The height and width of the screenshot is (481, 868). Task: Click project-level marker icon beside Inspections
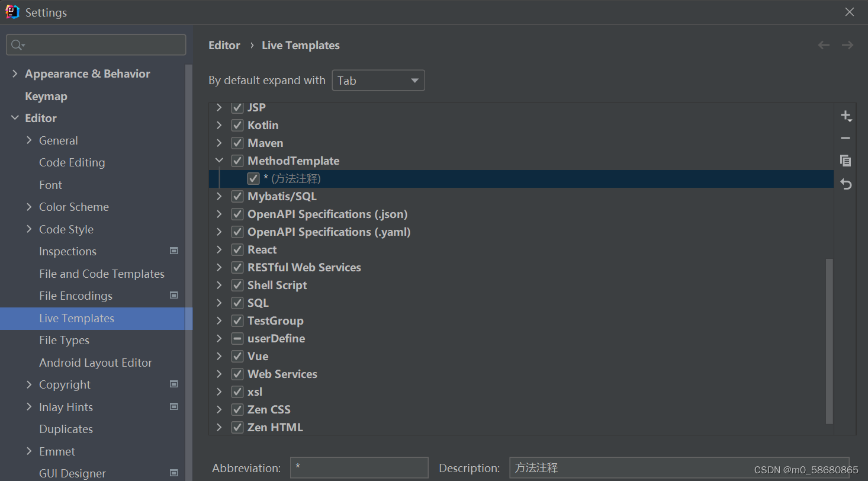point(174,251)
